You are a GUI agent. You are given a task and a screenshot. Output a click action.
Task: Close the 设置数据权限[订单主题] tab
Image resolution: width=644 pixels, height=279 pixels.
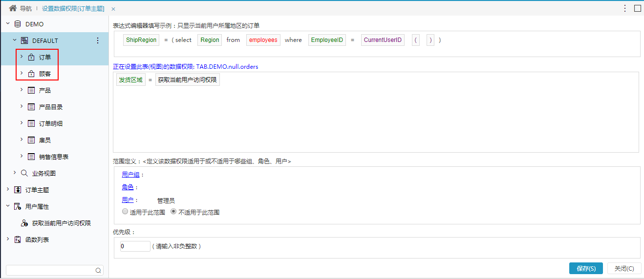tap(113, 9)
